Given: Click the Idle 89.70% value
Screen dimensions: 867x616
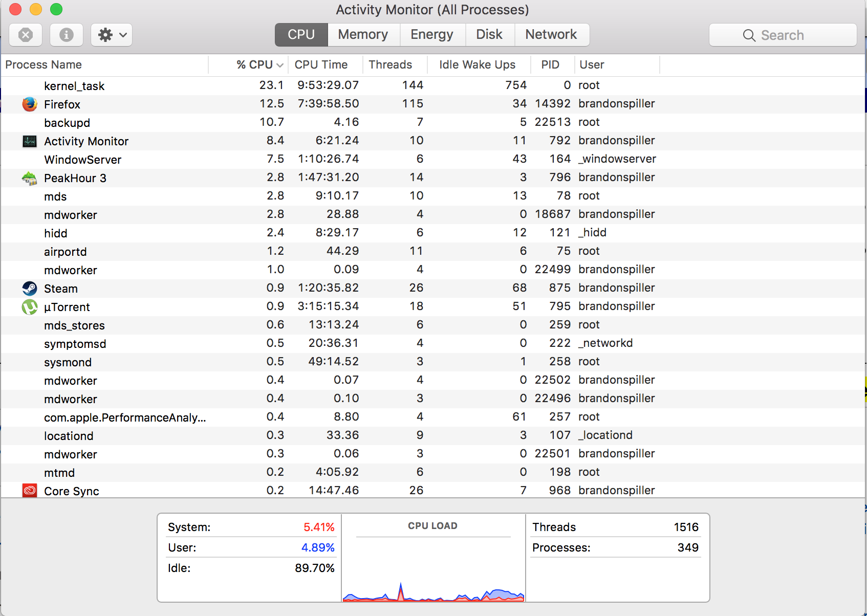Looking at the screenshot, I should pos(315,568).
